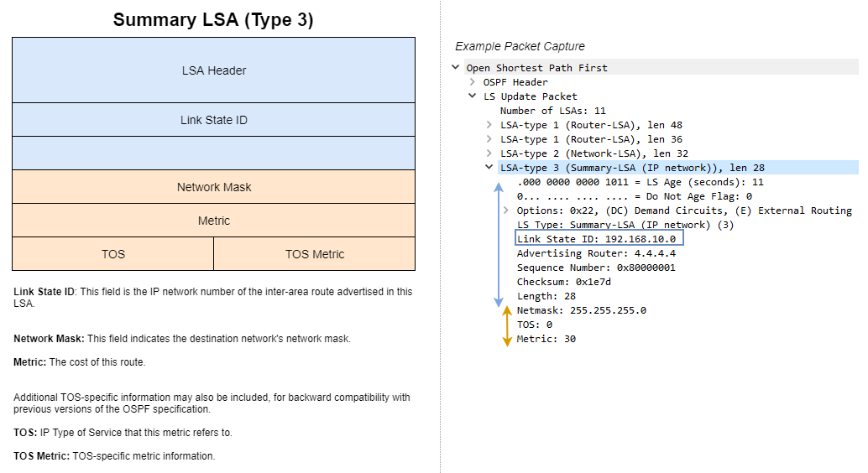Click the LSA Header block in diagram

[214, 70]
